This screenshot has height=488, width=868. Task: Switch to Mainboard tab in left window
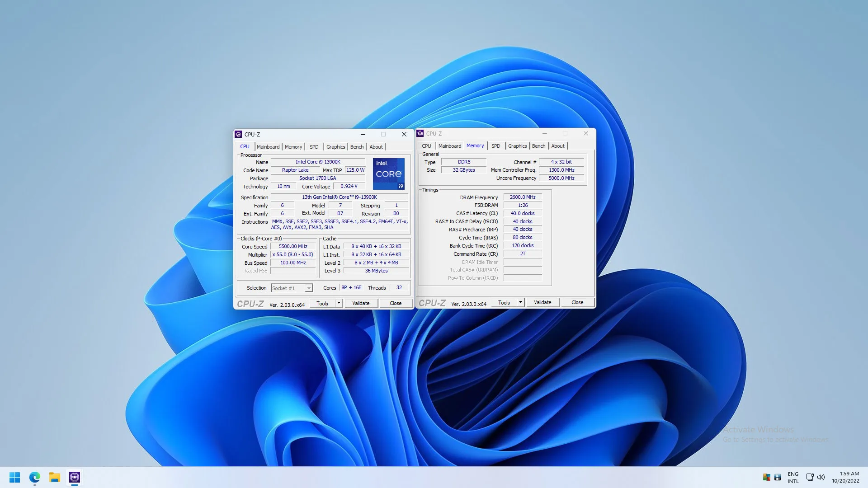coord(268,147)
